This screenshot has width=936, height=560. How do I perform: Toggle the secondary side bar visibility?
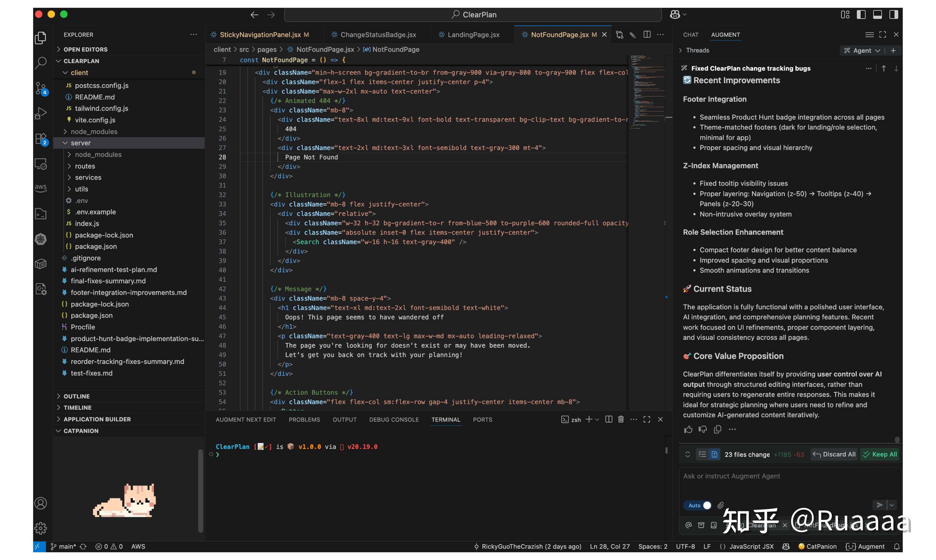point(894,15)
